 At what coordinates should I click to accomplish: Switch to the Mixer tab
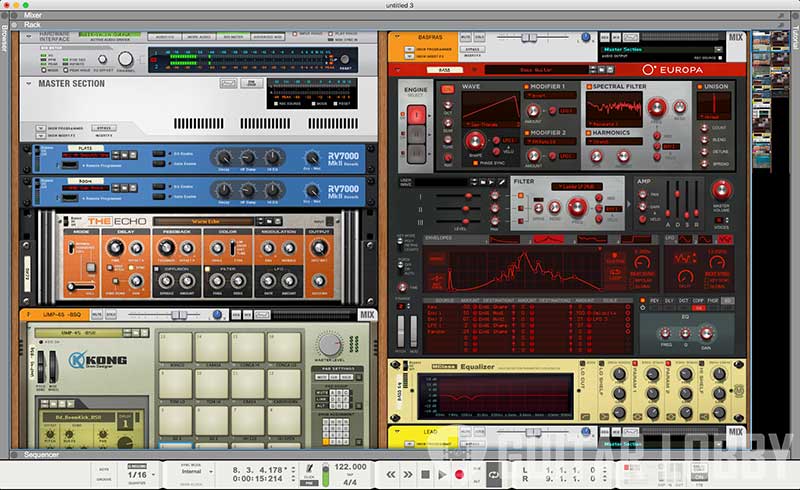click(x=32, y=15)
